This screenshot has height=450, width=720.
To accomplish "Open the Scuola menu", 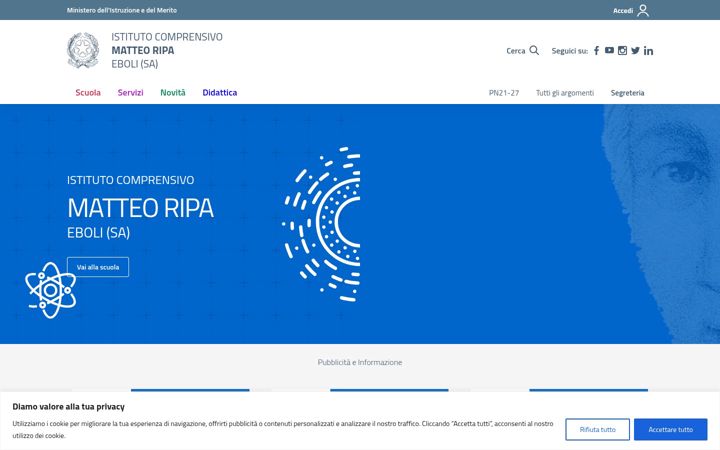I will tap(88, 93).
